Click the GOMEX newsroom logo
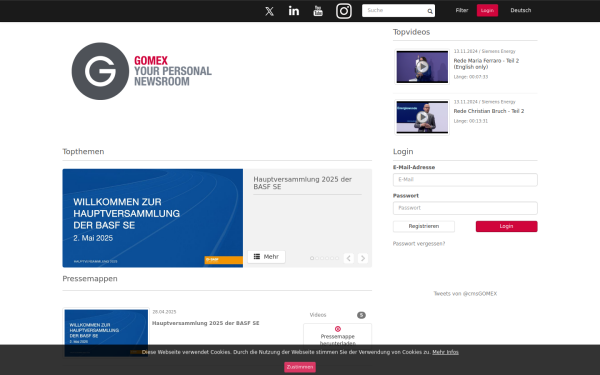600x375 pixels. tap(142, 71)
